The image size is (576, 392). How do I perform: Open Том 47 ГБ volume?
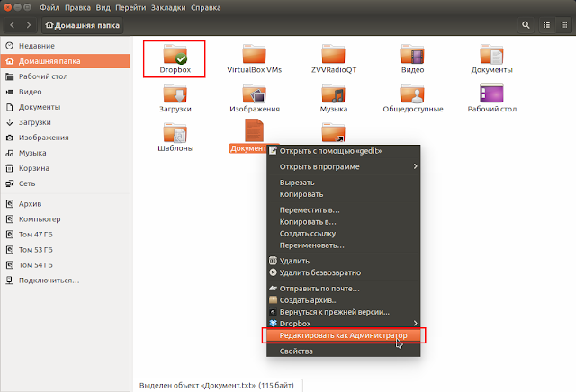tap(65, 234)
